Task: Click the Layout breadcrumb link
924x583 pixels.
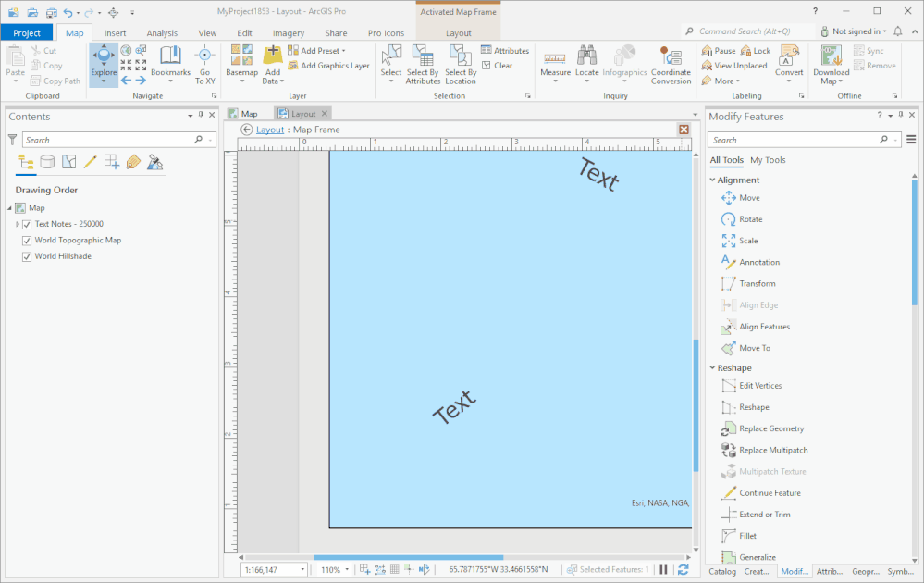Action: pos(270,130)
